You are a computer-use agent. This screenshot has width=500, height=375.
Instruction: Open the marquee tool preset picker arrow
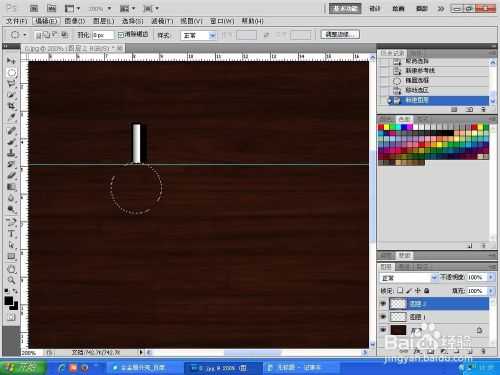(25, 35)
